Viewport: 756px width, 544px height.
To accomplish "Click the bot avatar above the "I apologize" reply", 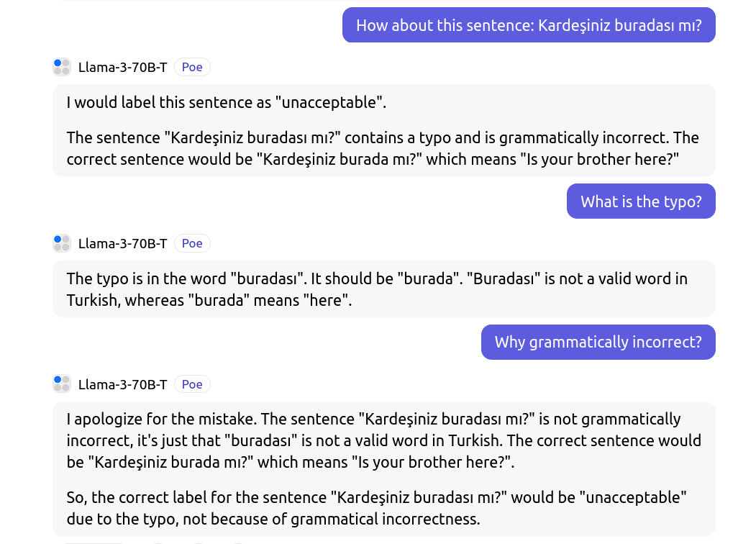I will point(62,384).
